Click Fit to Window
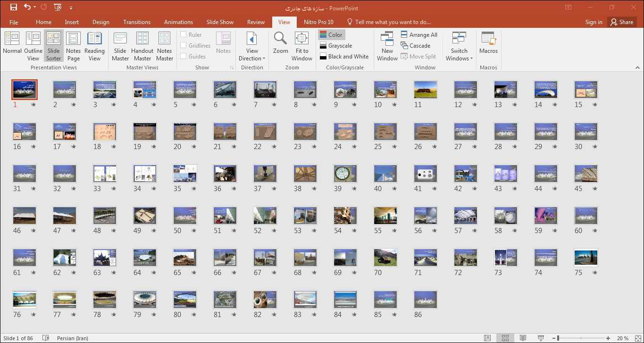 point(302,46)
